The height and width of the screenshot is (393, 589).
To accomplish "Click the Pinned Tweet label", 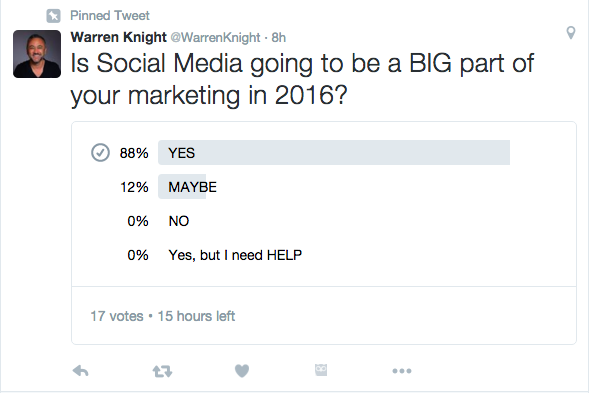I will click(x=110, y=16).
